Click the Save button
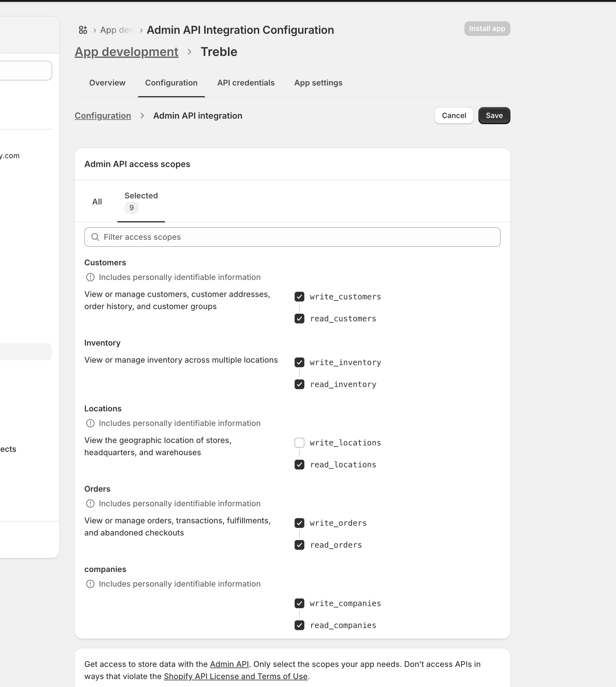This screenshot has width=616, height=687. 494,116
